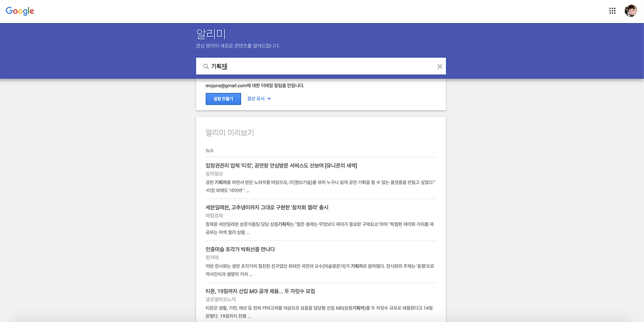Click the Google logo
This screenshot has height=322, width=644.
tap(19, 10)
